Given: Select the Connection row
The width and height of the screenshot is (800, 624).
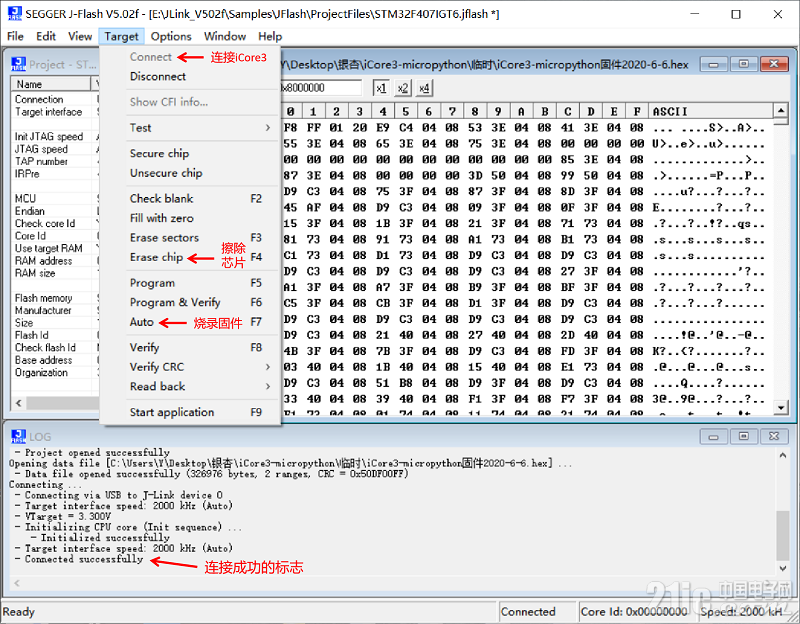Looking at the screenshot, I should [x=55, y=99].
